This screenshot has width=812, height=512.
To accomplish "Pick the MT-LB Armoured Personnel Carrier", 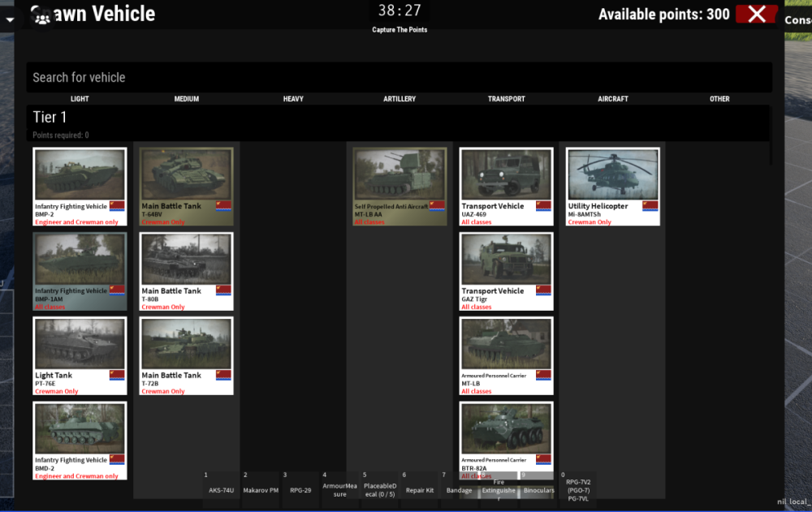I will pyautogui.click(x=506, y=355).
